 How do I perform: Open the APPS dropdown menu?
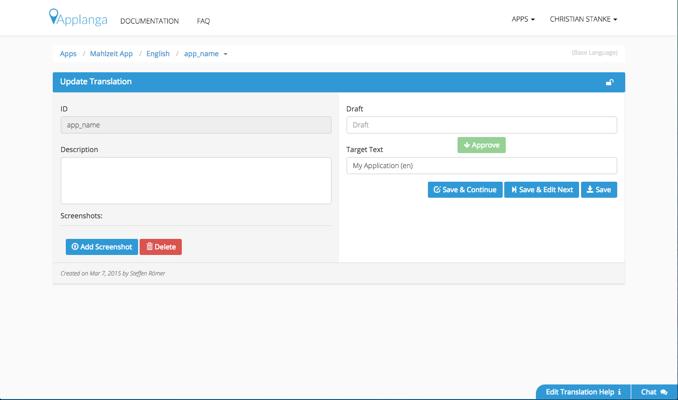pos(523,20)
